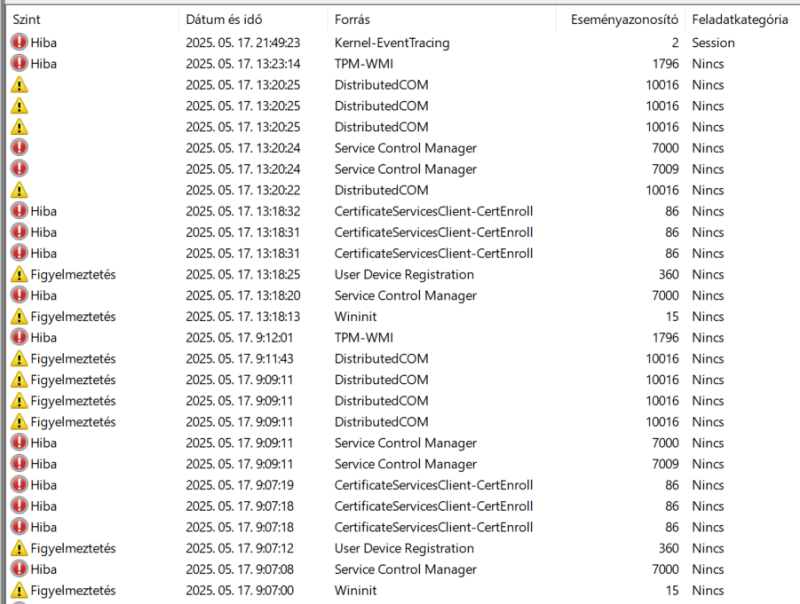This screenshot has height=604, width=800.
Task: Click error icon for 9:09:11 event ID 7000
Action: (x=19, y=442)
